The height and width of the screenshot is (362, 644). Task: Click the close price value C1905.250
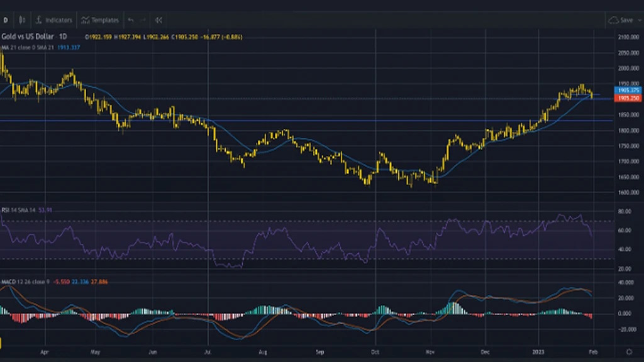coord(185,37)
